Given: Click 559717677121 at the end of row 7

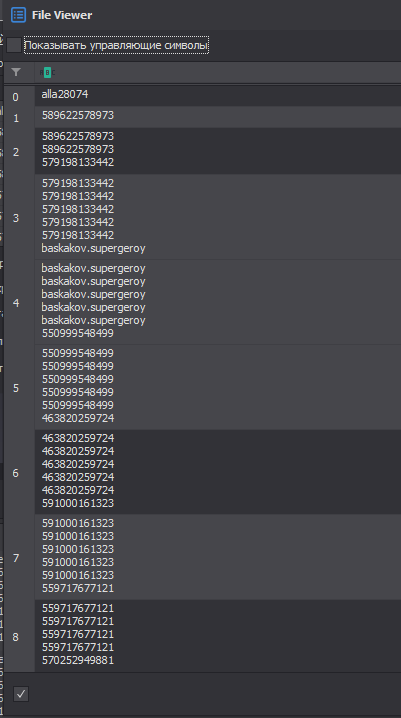Looking at the screenshot, I should click(78, 588).
